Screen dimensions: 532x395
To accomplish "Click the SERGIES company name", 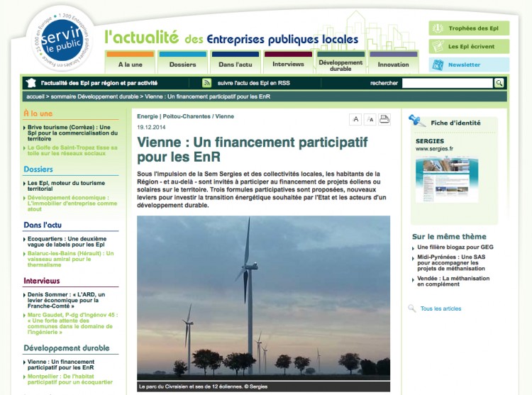I will [x=430, y=141].
